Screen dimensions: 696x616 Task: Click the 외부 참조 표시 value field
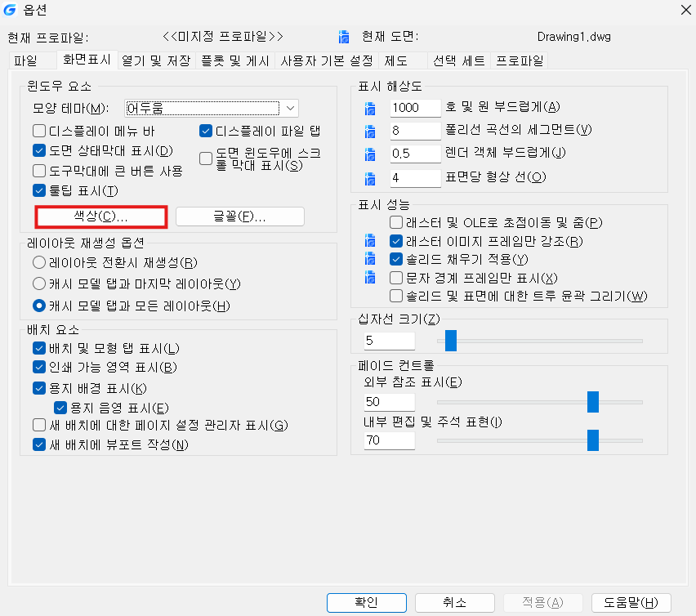389,402
